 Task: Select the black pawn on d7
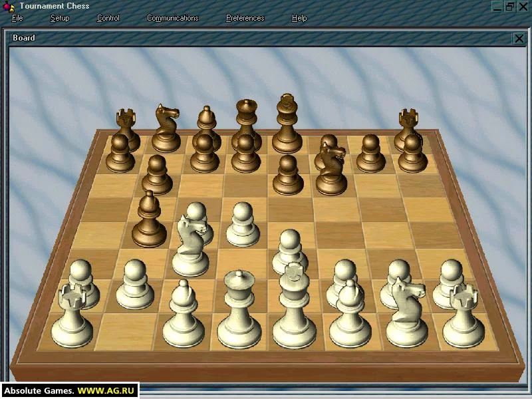[245, 154]
